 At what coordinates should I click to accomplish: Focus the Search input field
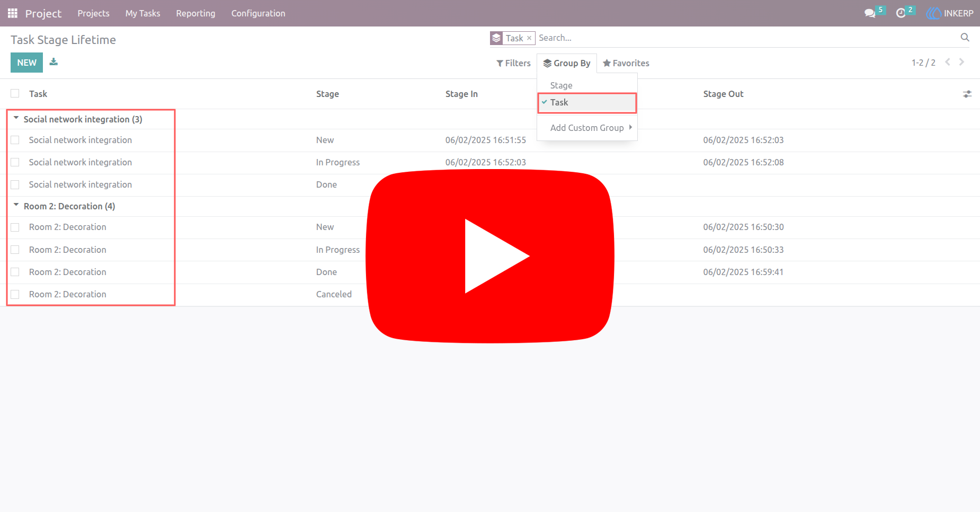[x=747, y=38]
